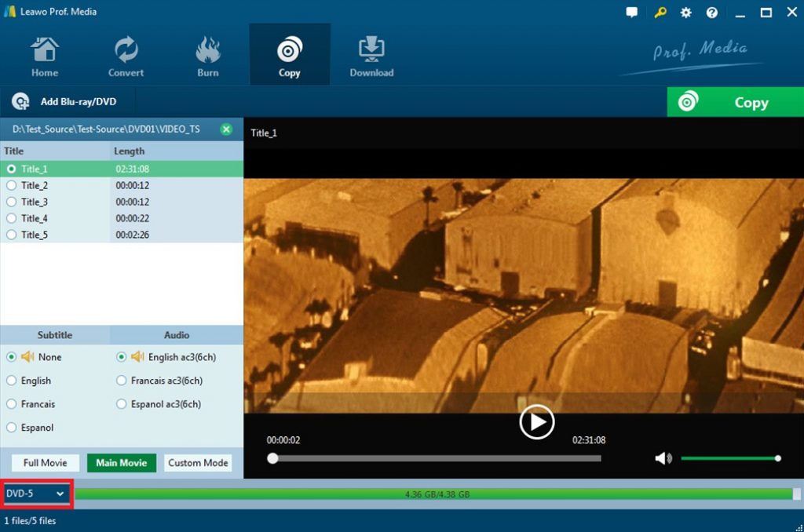Select the Full Movie mode button
Image resolution: width=804 pixels, height=532 pixels.
[45, 462]
